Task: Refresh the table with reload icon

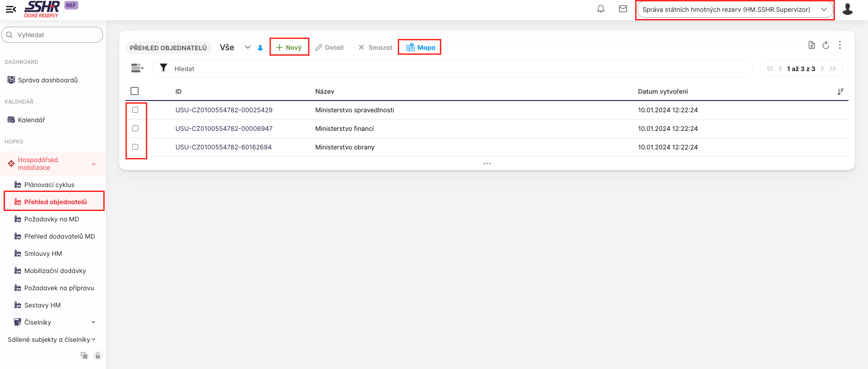Action: [825, 45]
